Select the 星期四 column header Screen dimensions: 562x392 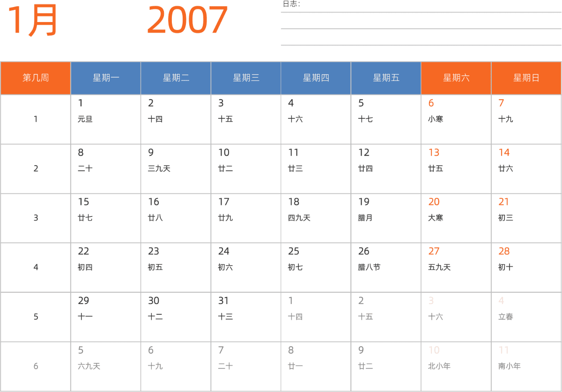pyautogui.click(x=316, y=78)
